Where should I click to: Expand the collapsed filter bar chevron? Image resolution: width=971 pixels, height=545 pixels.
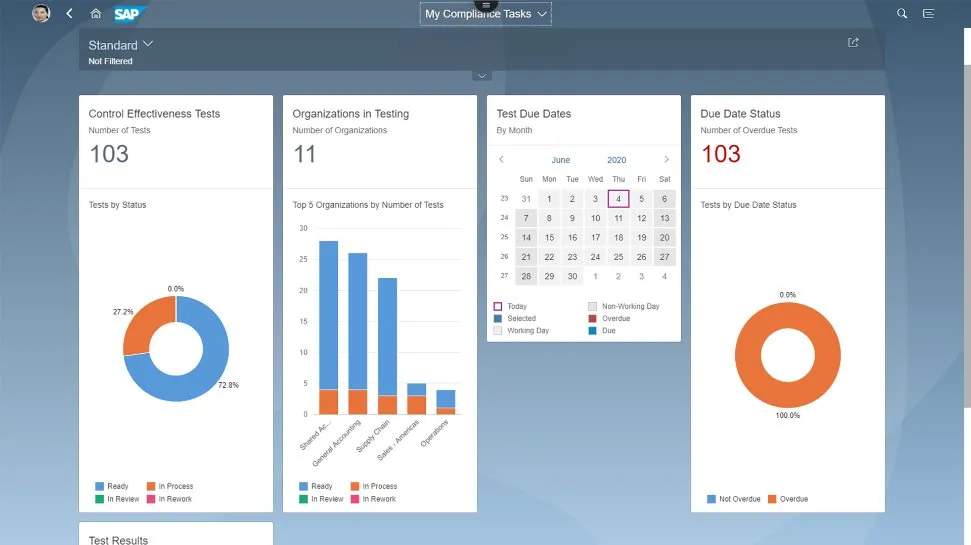click(482, 76)
